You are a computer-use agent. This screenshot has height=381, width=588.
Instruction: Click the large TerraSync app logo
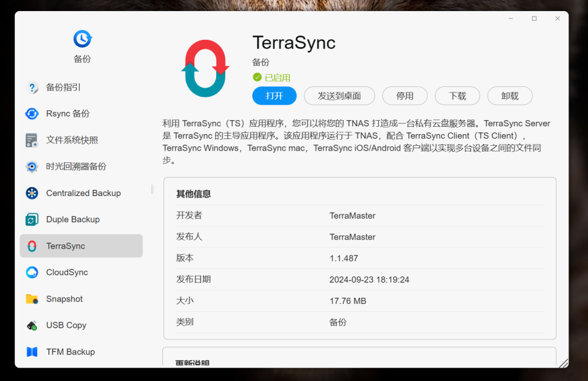(x=205, y=68)
